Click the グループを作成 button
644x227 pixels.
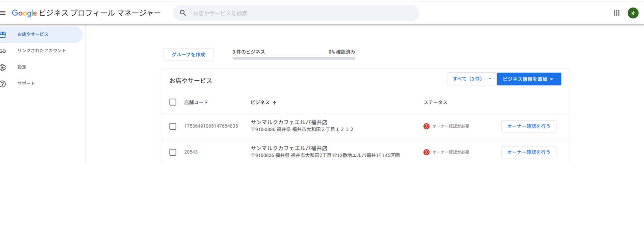pyautogui.click(x=188, y=54)
